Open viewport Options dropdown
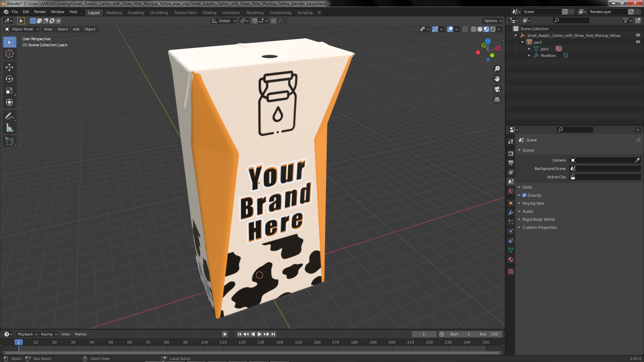644x362 pixels. [x=493, y=21]
